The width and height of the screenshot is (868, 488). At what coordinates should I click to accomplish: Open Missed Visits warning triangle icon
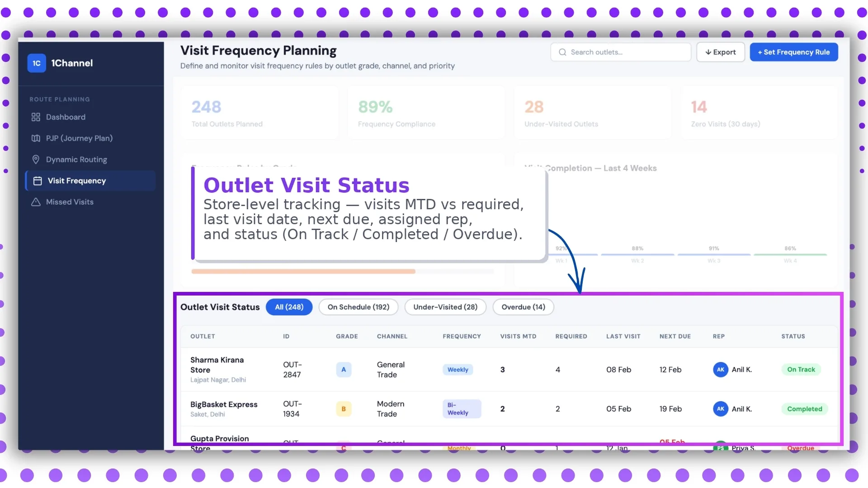[36, 202]
